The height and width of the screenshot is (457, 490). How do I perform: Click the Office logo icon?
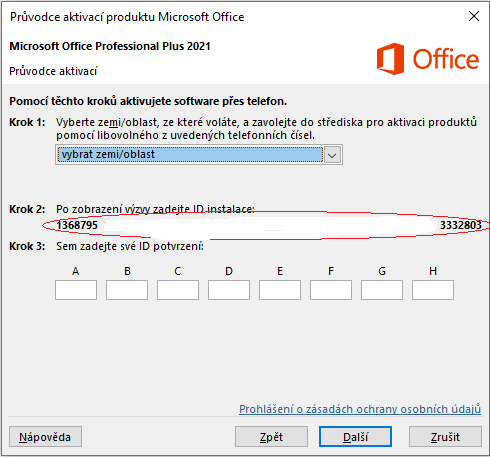click(390, 59)
